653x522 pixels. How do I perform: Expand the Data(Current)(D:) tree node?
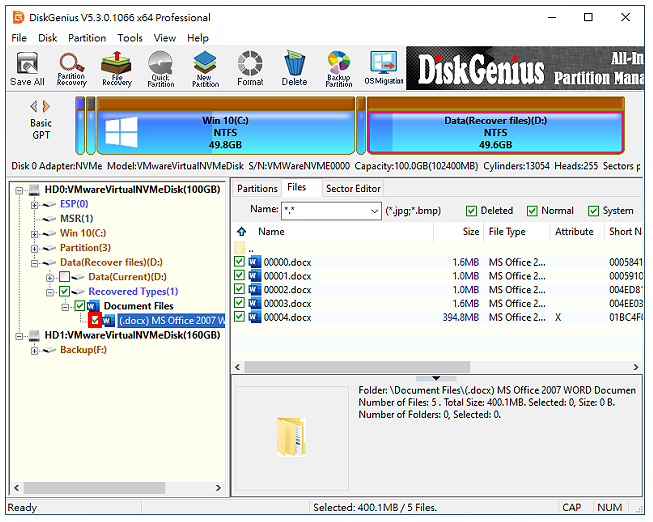(50, 277)
